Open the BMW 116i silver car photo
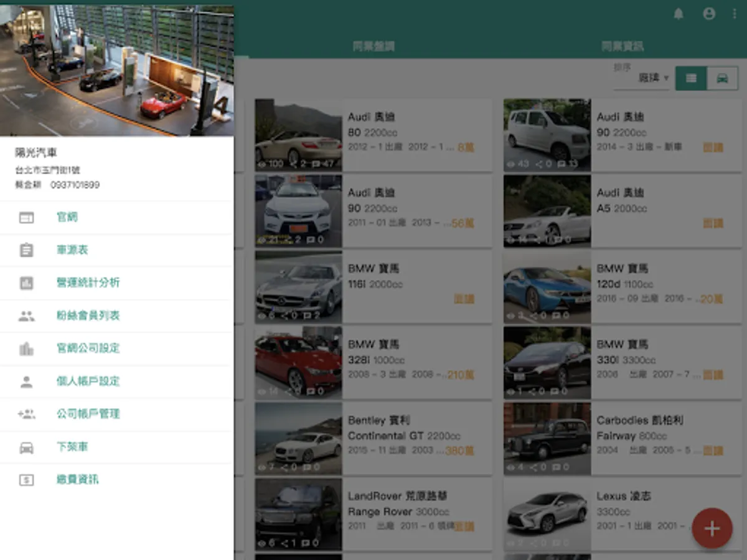This screenshot has height=560, width=747. (298, 287)
